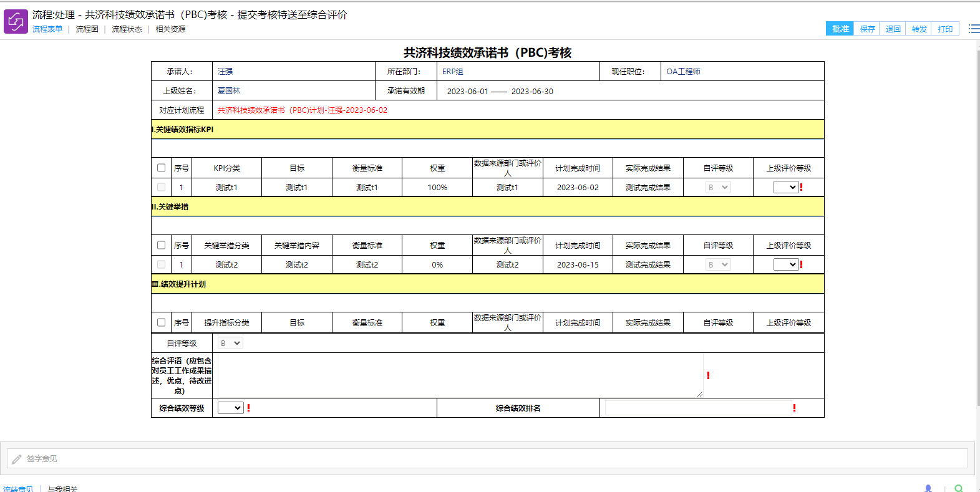Click into the 综合评语 text area

tap(460, 375)
